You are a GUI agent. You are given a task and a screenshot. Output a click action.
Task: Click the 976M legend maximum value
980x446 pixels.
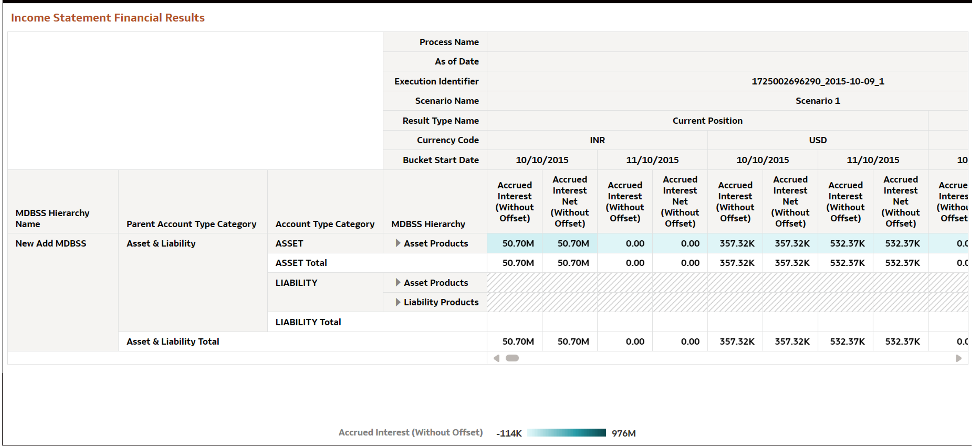(x=623, y=433)
